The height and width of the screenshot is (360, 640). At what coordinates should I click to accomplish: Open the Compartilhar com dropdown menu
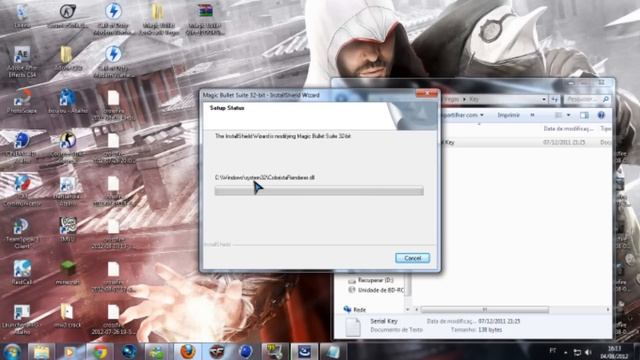click(462, 116)
